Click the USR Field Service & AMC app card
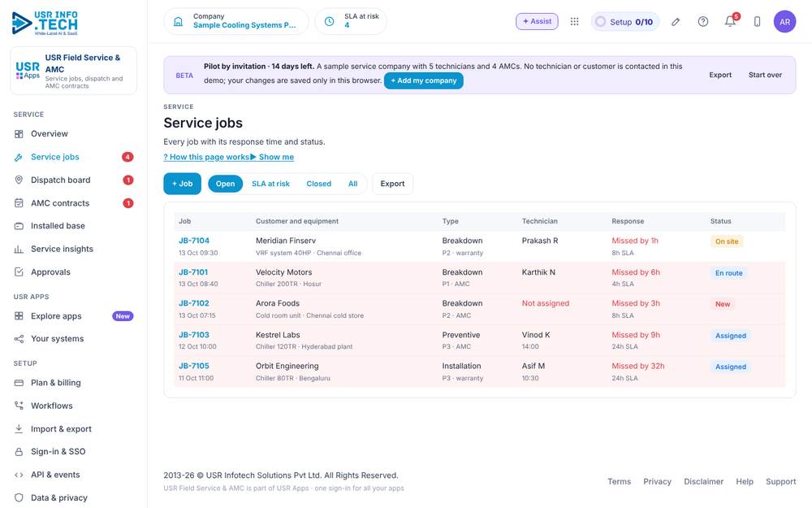The width and height of the screenshot is (812, 508). click(x=74, y=71)
